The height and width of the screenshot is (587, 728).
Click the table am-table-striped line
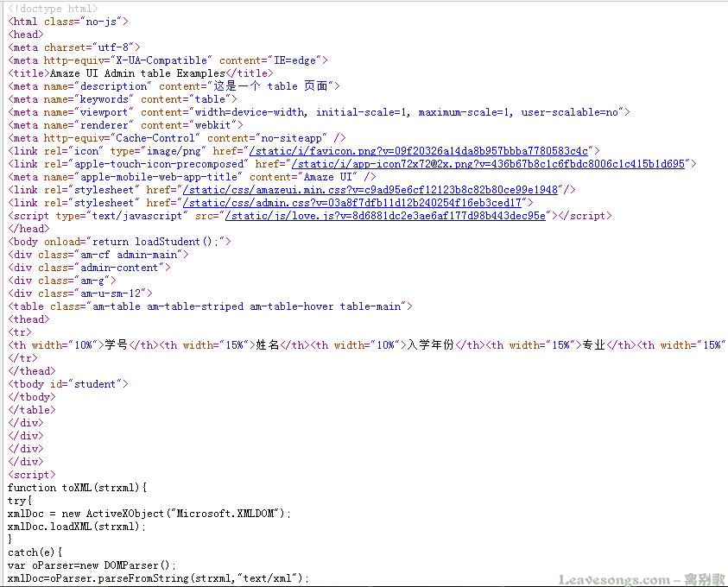[210, 306]
